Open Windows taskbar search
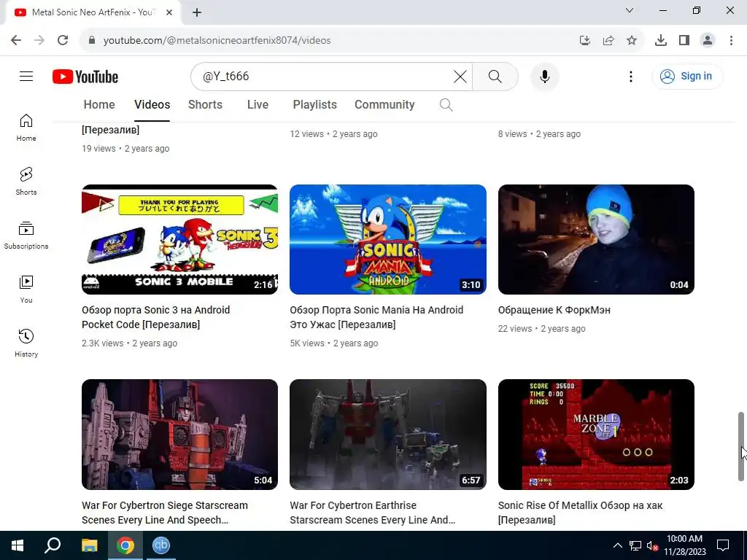The height and width of the screenshot is (560, 747). coord(53,545)
